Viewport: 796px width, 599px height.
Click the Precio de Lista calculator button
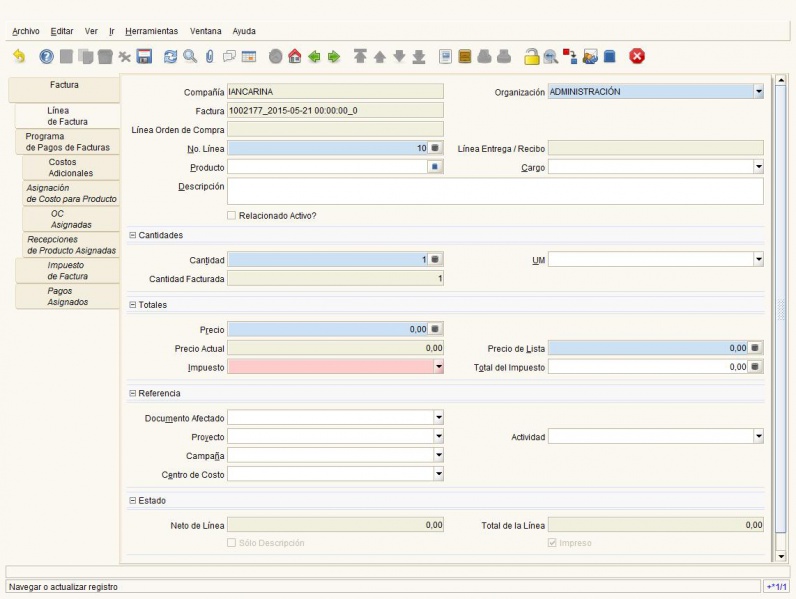[x=755, y=348]
